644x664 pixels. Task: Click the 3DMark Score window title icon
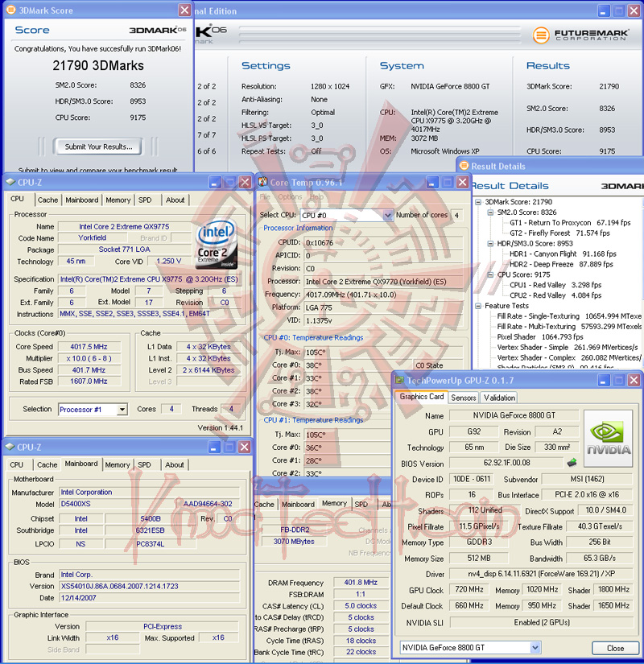[x=10, y=10]
